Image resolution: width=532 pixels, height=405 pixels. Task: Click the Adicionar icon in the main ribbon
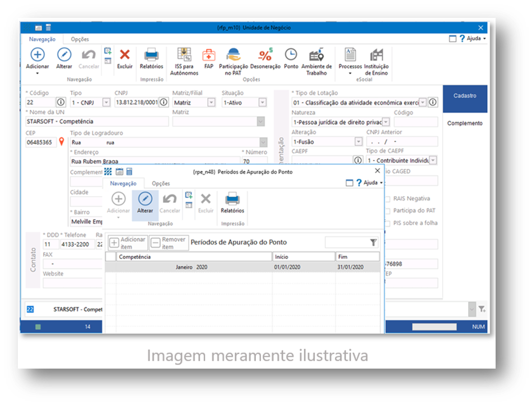pos(38,55)
